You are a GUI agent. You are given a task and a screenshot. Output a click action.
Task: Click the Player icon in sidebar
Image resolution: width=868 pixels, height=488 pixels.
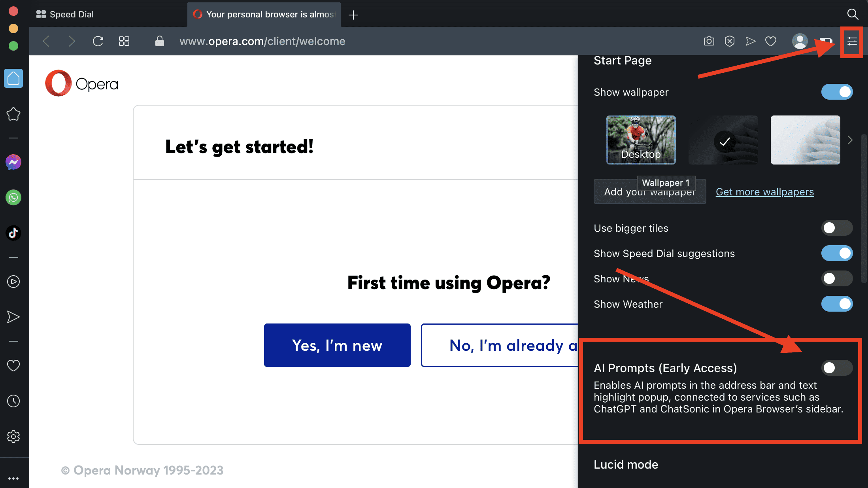[x=13, y=282]
